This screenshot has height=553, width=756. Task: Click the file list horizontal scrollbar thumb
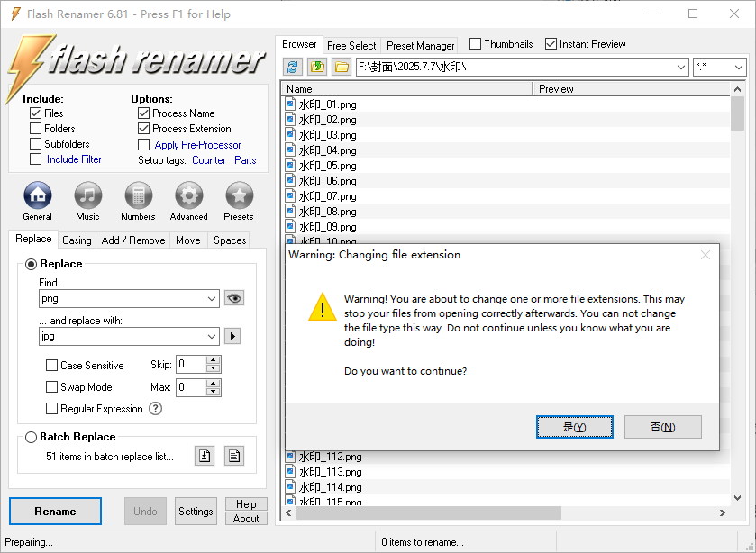429,513
